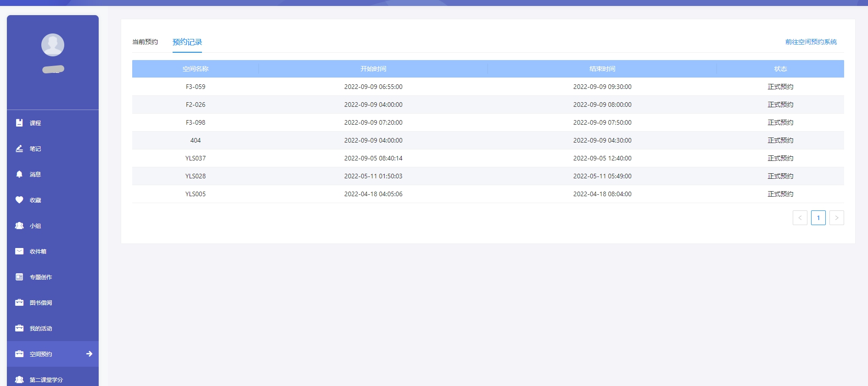Image resolution: width=868 pixels, height=386 pixels.
Task: Click 正式预约 status in YLS005 row
Action: (x=780, y=194)
